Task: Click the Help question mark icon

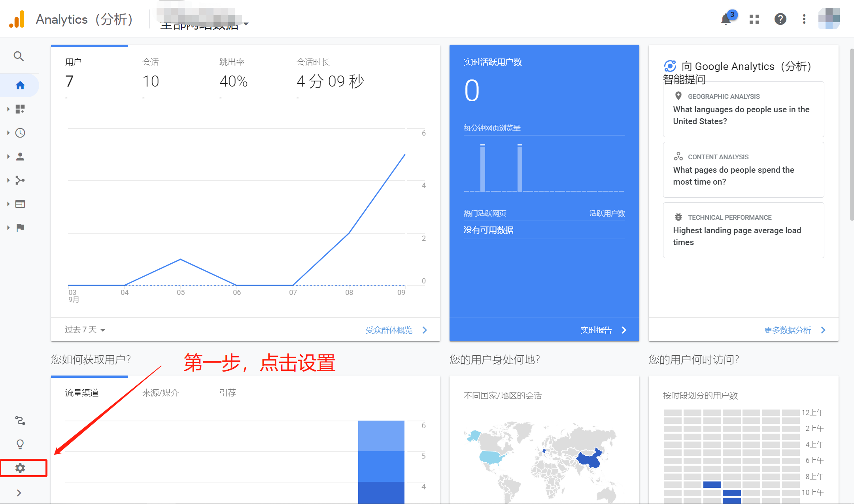Action: coord(780,19)
